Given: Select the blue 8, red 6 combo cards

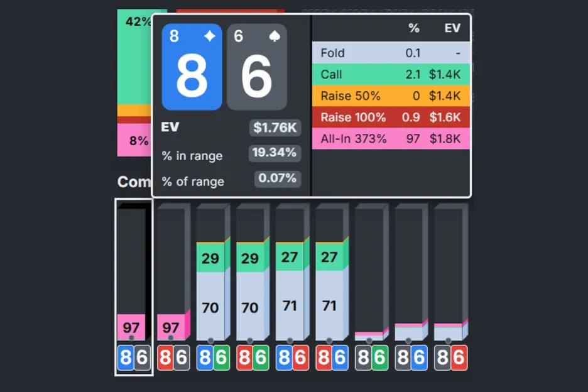Looking at the screenshot, I should [292, 358].
